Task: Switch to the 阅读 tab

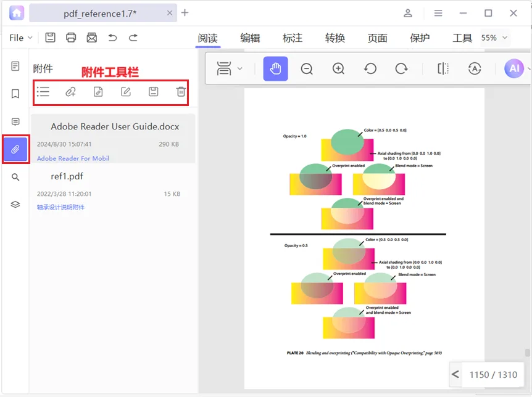Action: pyautogui.click(x=208, y=38)
